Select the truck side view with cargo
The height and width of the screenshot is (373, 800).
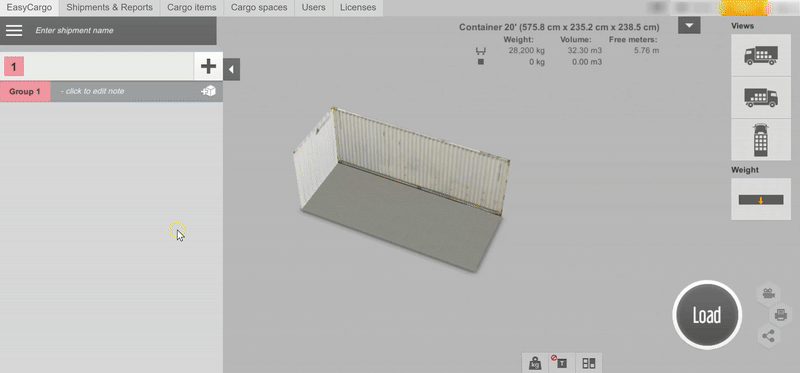click(x=761, y=55)
